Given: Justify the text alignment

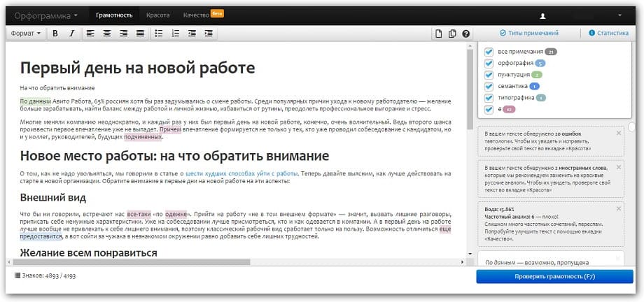Looking at the screenshot, I should coord(140,34).
